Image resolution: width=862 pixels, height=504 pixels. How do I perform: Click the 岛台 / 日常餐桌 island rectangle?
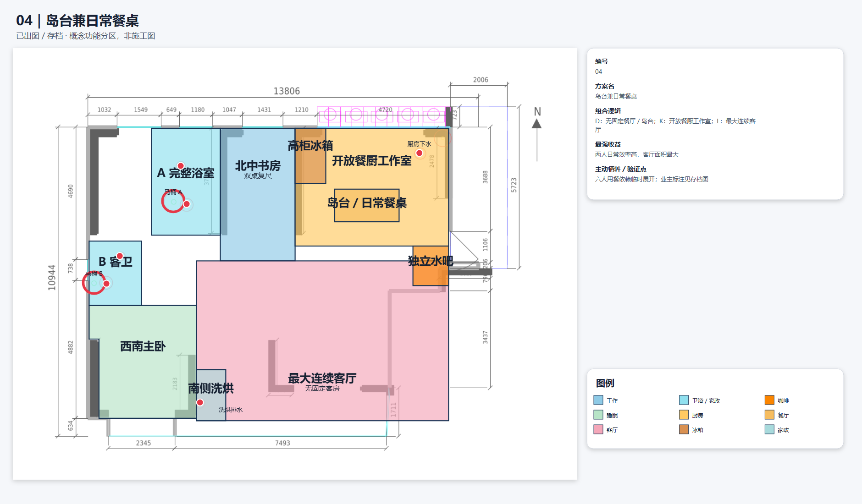pyautogui.click(x=367, y=205)
